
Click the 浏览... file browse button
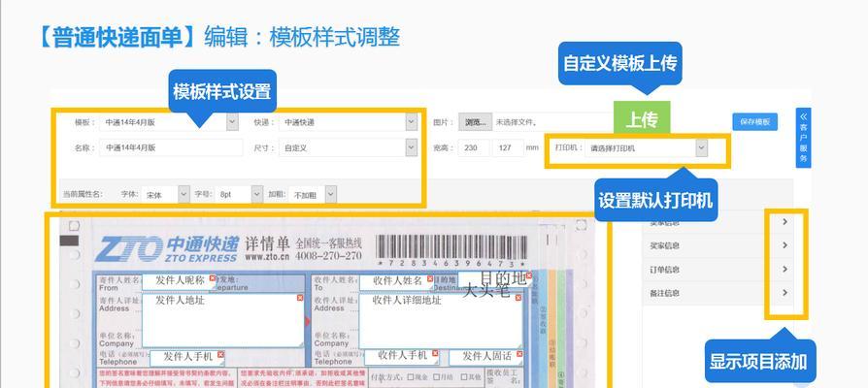coord(475,122)
